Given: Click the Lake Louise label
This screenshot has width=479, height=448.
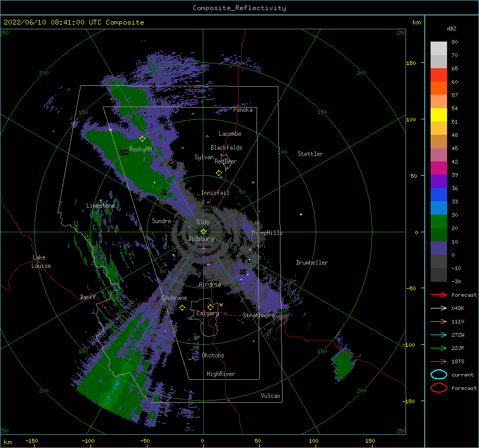Looking at the screenshot, I should tap(41, 262).
